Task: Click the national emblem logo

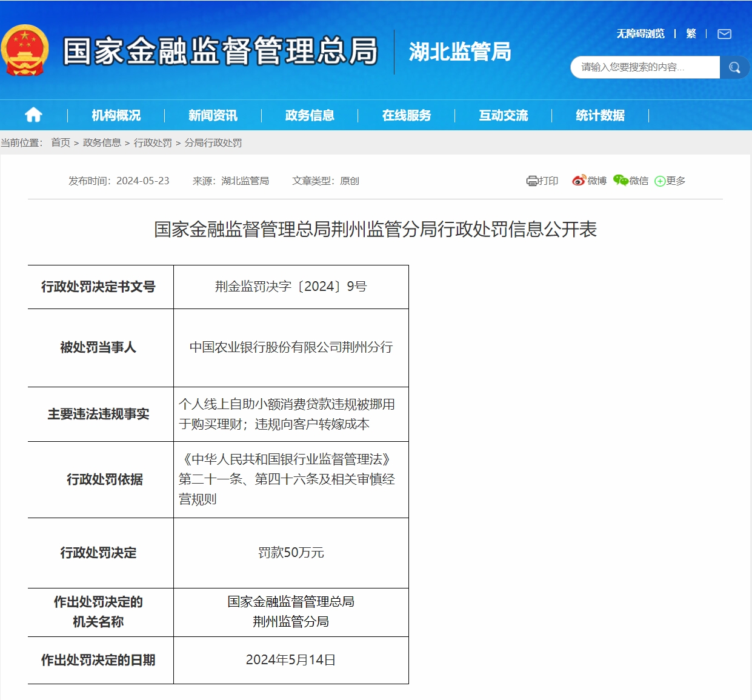Action: [x=25, y=51]
